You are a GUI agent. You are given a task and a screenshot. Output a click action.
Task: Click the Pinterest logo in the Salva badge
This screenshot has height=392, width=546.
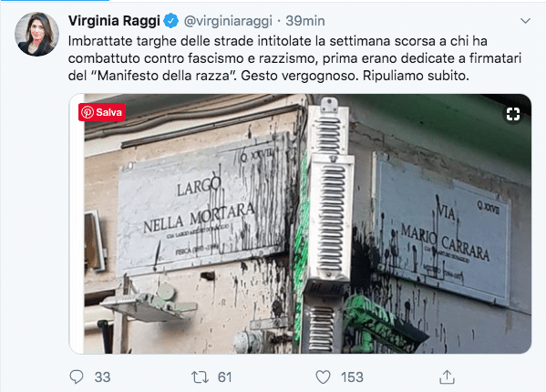pyautogui.click(x=88, y=112)
